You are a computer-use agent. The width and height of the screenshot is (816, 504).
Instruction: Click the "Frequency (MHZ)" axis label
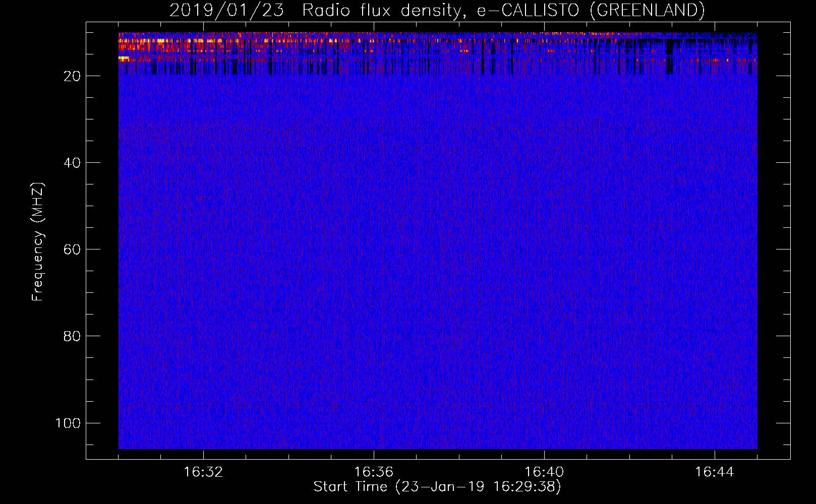pos(38,242)
